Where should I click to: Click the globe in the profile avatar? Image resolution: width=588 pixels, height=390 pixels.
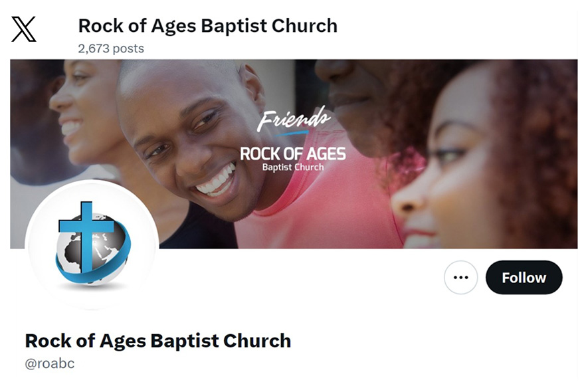(92, 248)
